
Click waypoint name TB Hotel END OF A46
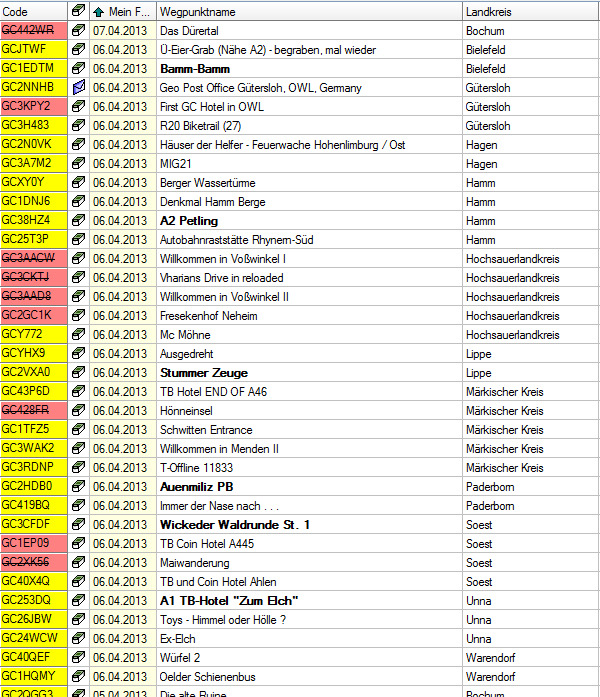coord(213,392)
